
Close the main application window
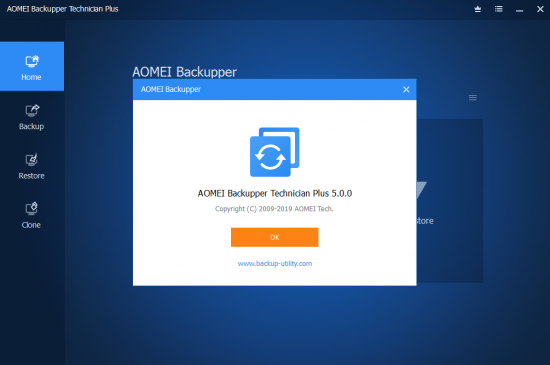click(x=540, y=9)
